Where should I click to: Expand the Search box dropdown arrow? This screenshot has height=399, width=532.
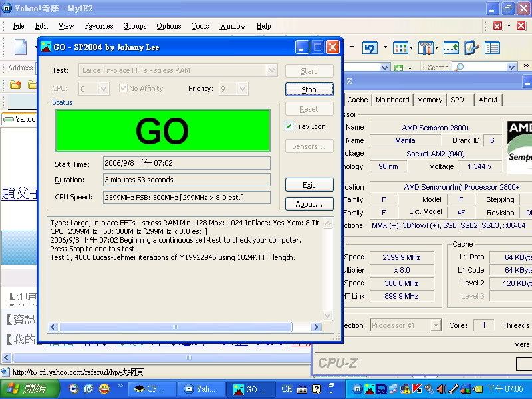click(x=511, y=67)
